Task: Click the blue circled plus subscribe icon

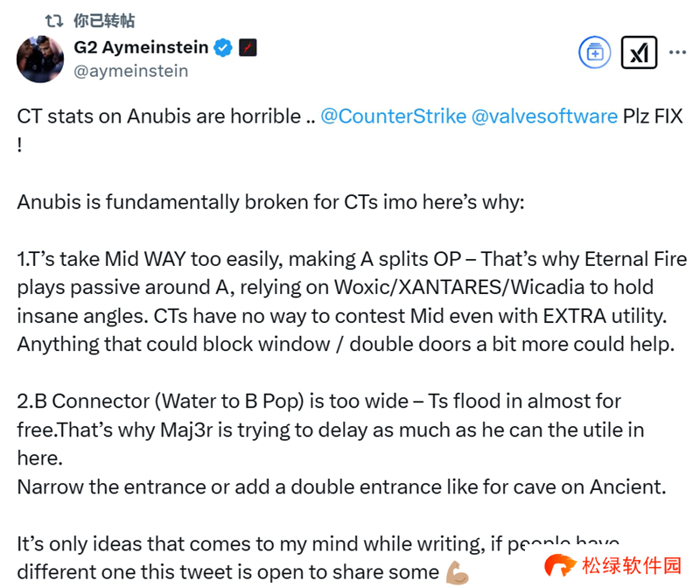Action: [x=595, y=52]
